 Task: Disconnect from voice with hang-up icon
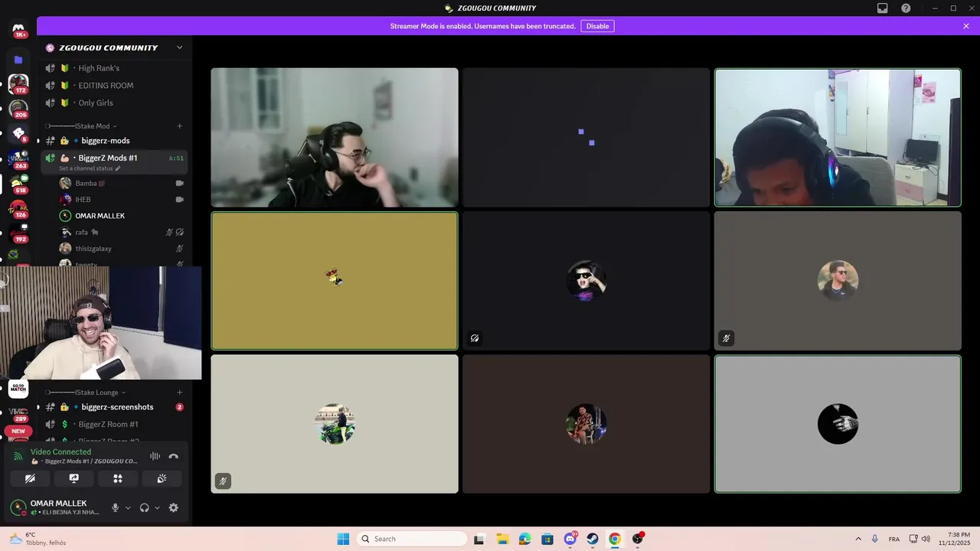coord(174,456)
